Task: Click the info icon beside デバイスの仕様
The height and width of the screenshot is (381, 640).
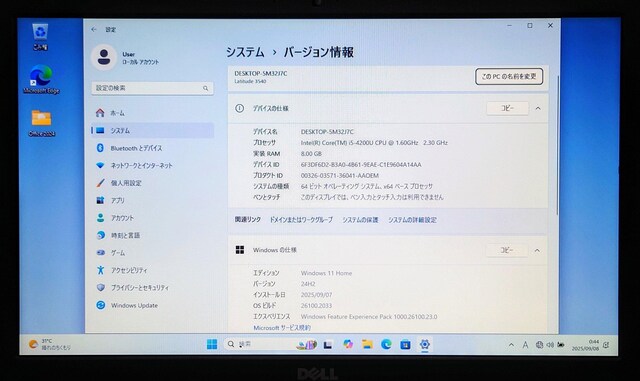Action: click(x=240, y=108)
